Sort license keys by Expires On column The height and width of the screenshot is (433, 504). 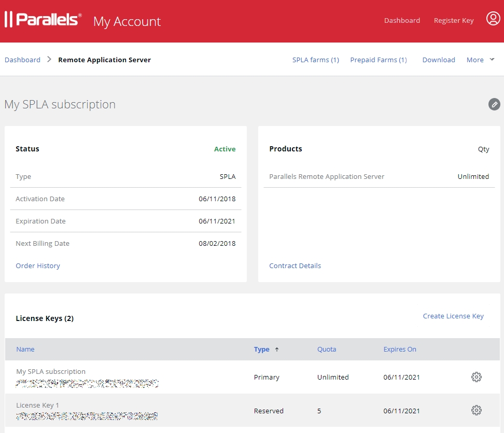[399, 349]
